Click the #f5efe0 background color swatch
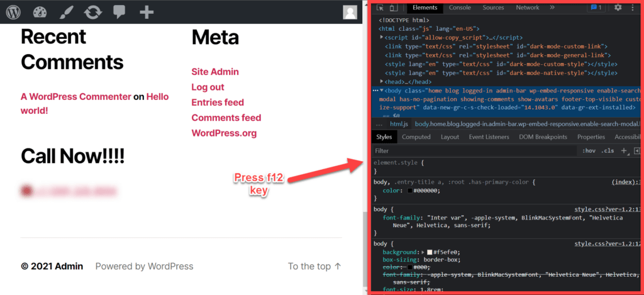Viewport: 644px width, 295px height. pos(430,252)
